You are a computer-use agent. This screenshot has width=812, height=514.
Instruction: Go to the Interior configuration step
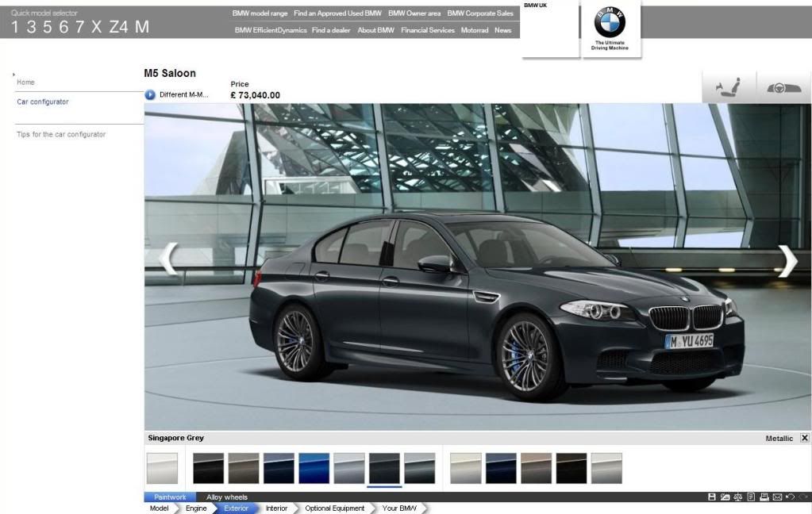276,508
